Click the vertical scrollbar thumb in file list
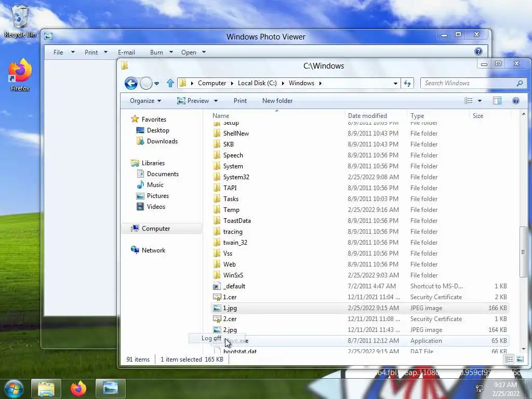This screenshot has width=532, height=399. (523, 252)
